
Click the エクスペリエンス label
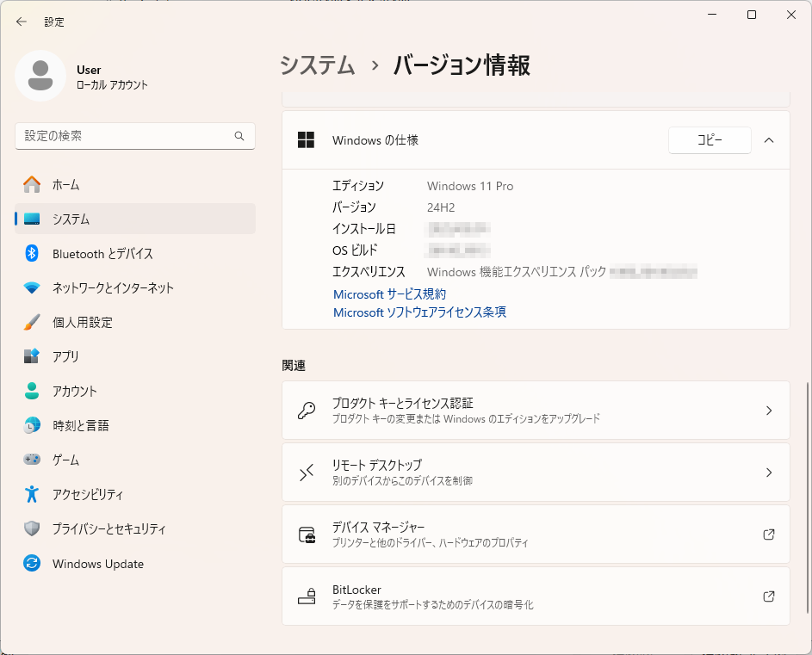point(369,272)
